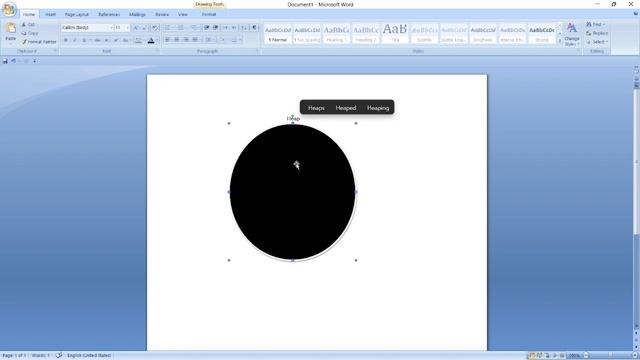Image resolution: width=640 pixels, height=360 pixels.
Task: Click the zoom slider in status bar
Action: (610, 356)
